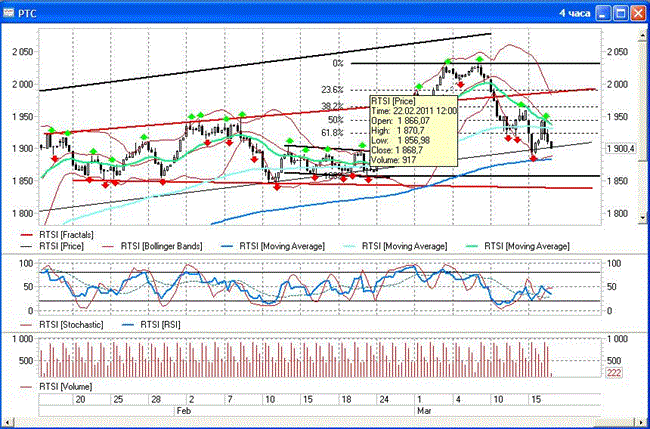Select the light cyan RTSI [Moving Average] legend
The width and height of the screenshot is (650, 429).
(x=395, y=246)
